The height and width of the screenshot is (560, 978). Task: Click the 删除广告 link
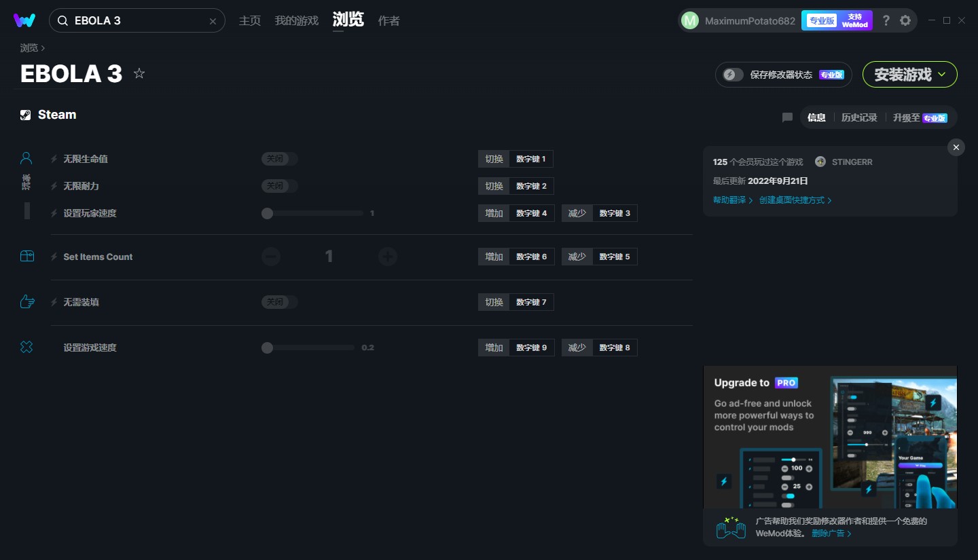pyautogui.click(x=831, y=534)
